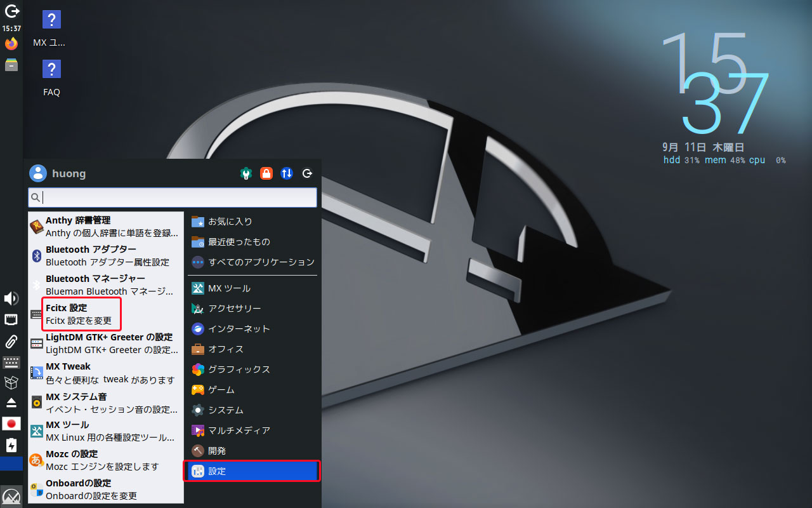
Task: Open MX システム音 entry
Action: [x=106, y=402]
